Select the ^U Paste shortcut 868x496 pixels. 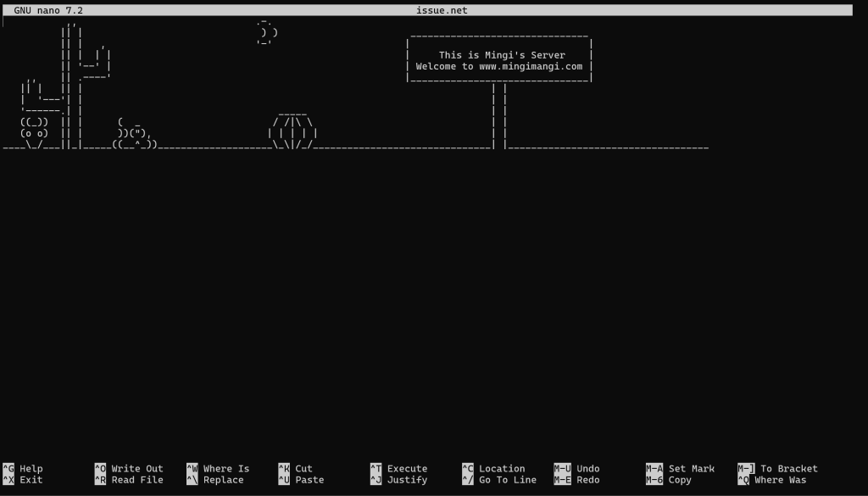click(x=300, y=480)
